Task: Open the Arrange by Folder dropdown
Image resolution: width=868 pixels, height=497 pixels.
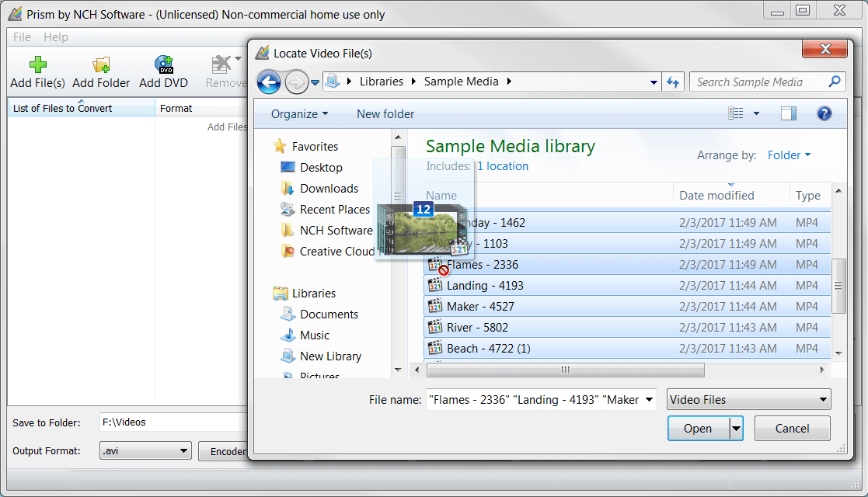Action: [789, 155]
